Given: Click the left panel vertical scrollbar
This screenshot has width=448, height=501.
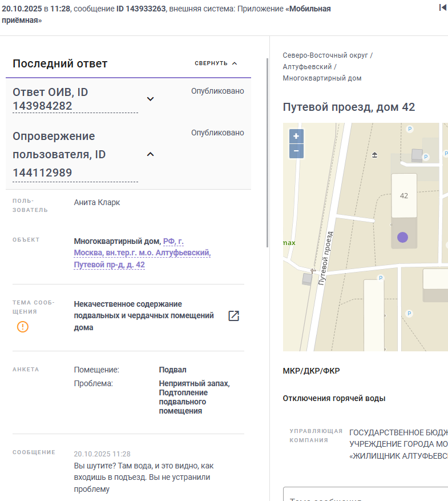Looking at the screenshot, I should pyautogui.click(x=268, y=149).
